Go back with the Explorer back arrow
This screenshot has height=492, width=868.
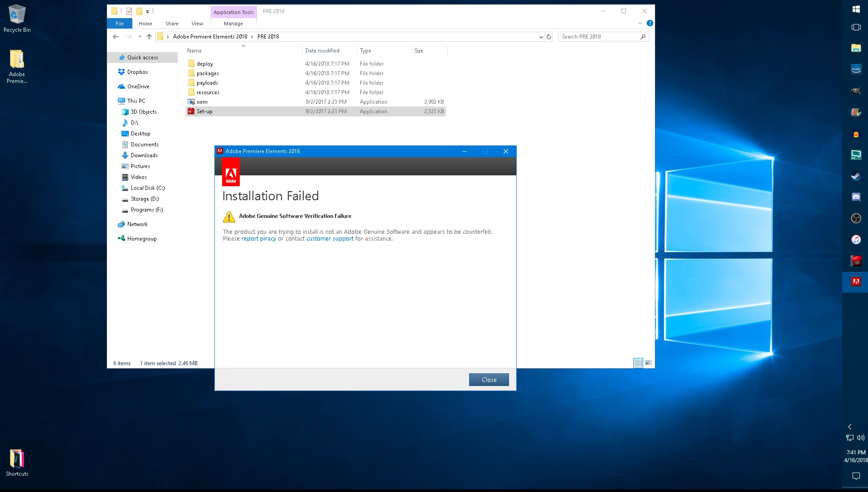point(116,37)
